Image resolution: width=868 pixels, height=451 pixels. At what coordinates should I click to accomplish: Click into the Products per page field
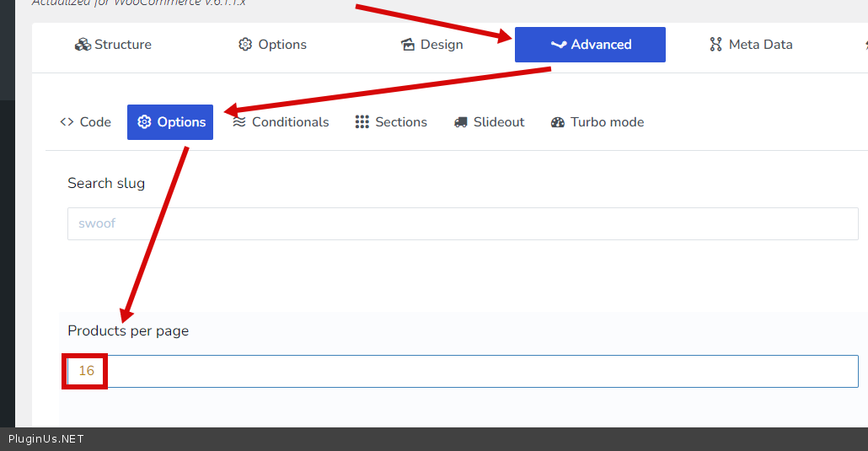coord(480,371)
